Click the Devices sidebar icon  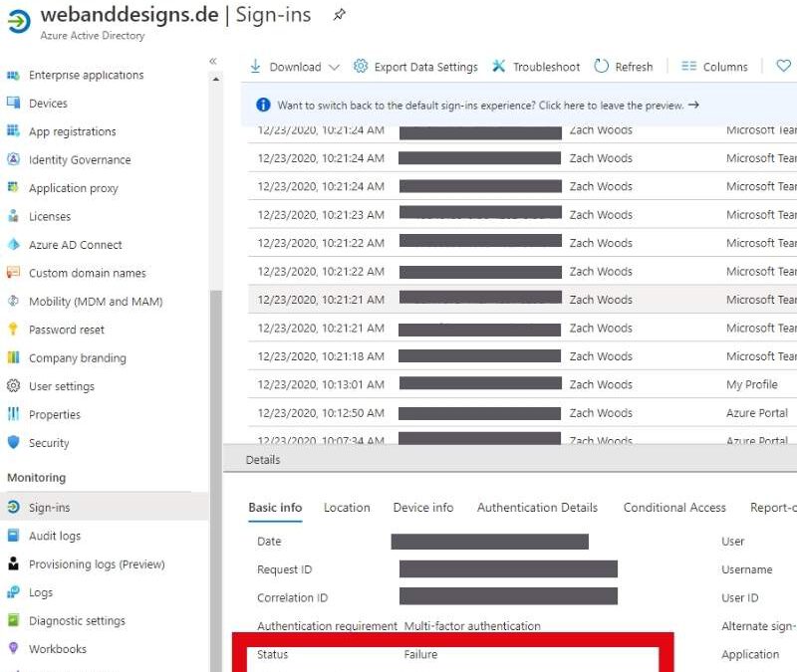pos(13,104)
